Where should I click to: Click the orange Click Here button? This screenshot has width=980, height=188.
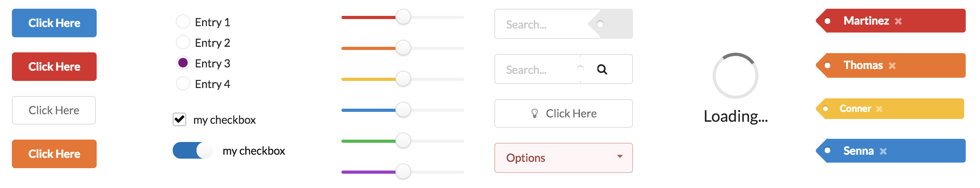[54, 154]
